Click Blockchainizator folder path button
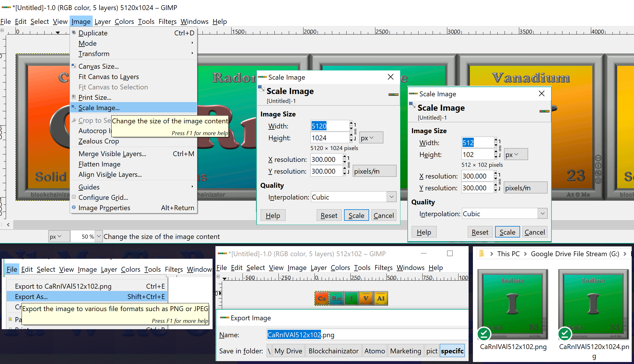The height and width of the screenshot is (364, 634). (333, 351)
